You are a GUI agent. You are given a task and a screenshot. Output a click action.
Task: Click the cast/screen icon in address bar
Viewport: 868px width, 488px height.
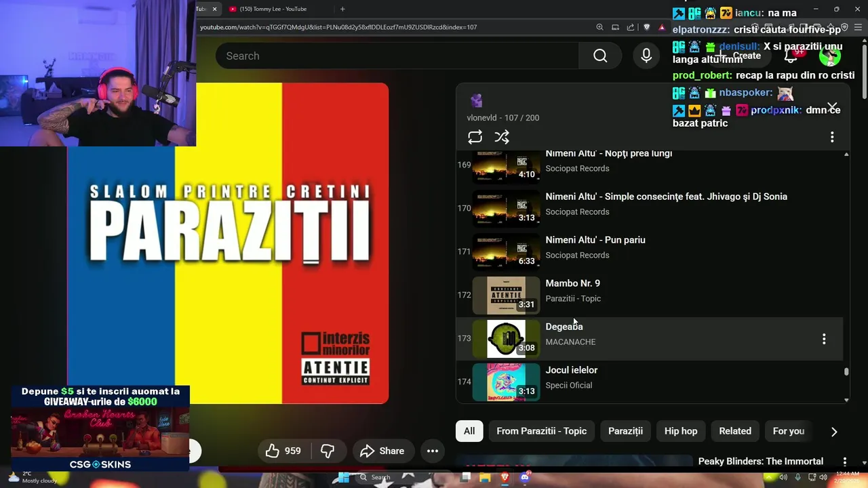pos(615,27)
